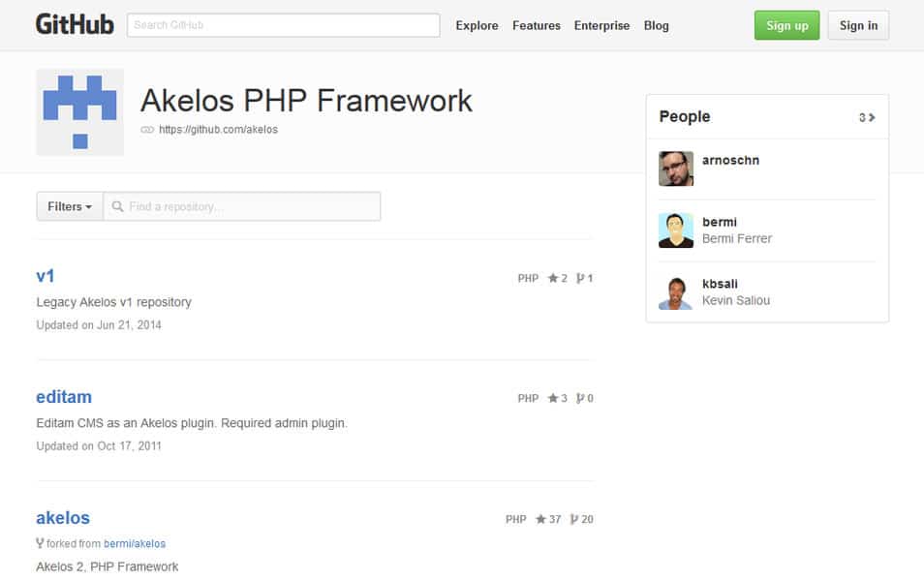Screen dimensions: 924x581
Task: Focus the Search GitHub field
Action: coord(284,25)
